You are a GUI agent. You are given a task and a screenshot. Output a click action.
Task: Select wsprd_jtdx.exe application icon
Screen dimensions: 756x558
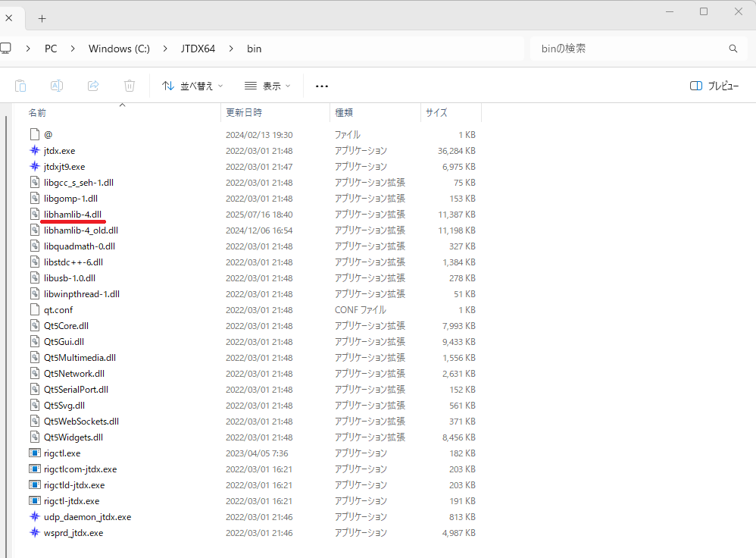(35, 532)
